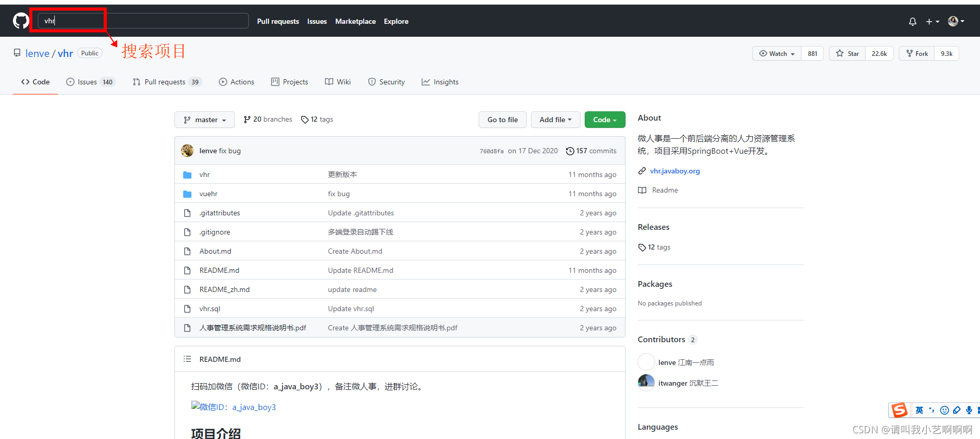Open Pull requests in top navigation
This screenshot has height=439, width=980.
[x=278, y=21]
